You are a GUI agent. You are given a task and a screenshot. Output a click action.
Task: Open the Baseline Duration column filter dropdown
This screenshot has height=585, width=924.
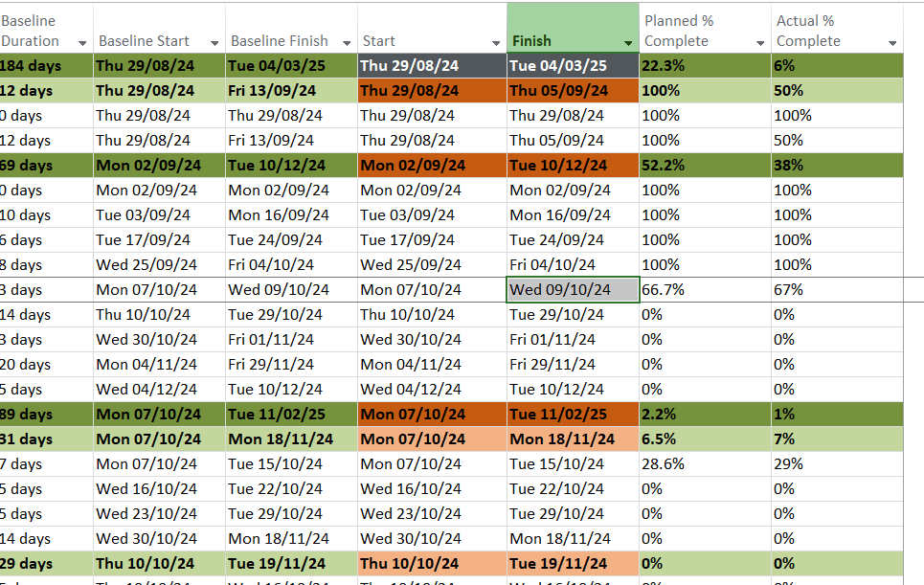pos(82,43)
